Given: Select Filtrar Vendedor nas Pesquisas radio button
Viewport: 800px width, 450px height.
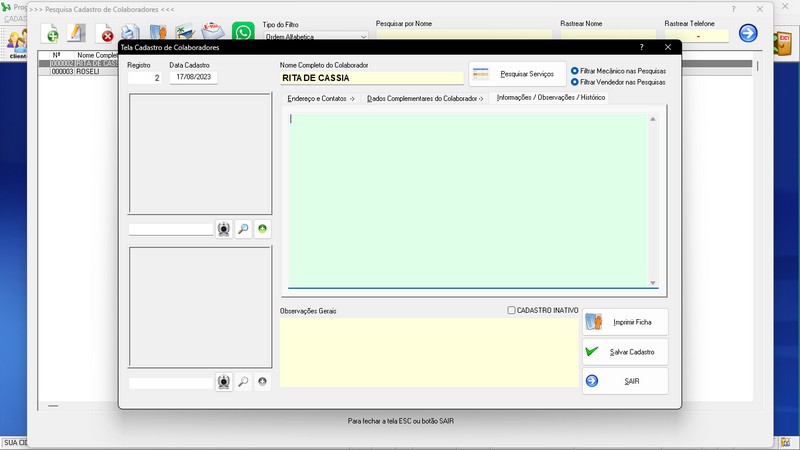Looking at the screenshot, I should [575, 82].
